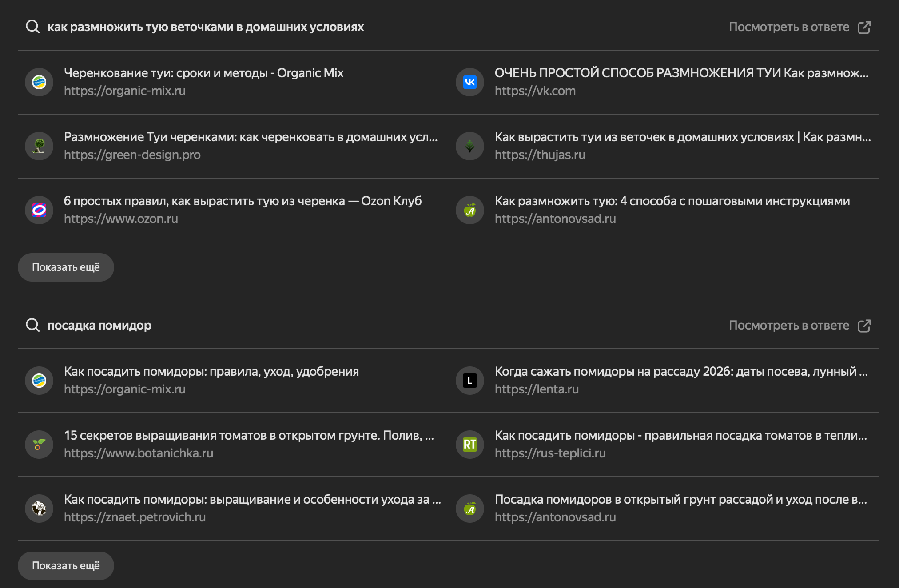Click the antonovsad favicon beside 'Как размножить тую'
Image resolution: width=899 pixels, height=588 pixels.
tap(470, 210)
